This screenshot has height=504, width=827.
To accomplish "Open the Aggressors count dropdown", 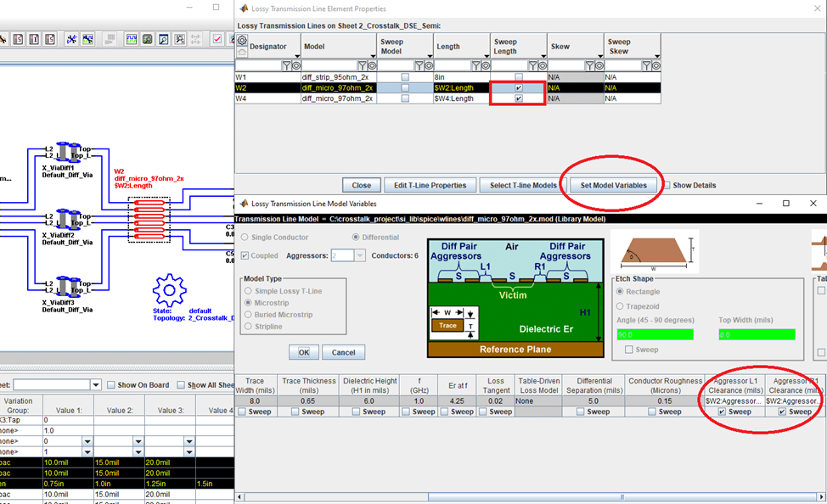I will point(360,255).
